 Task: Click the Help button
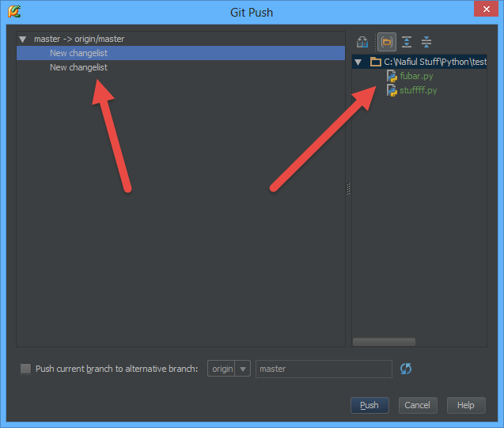[466, 405]
